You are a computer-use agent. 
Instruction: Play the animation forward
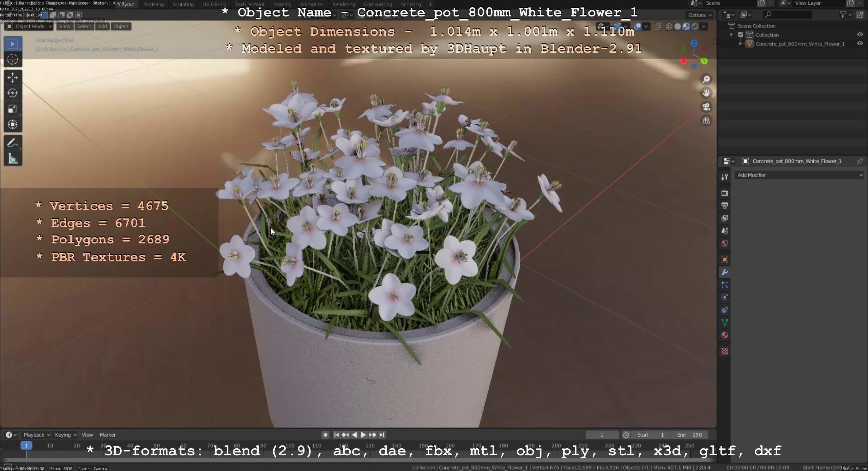[363, 435]
